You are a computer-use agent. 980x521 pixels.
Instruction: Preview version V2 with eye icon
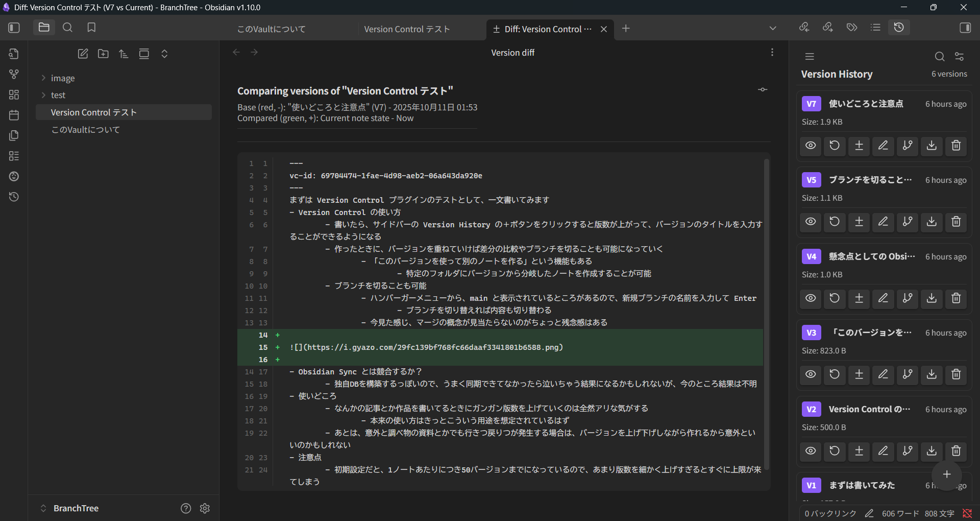[811, 451]
